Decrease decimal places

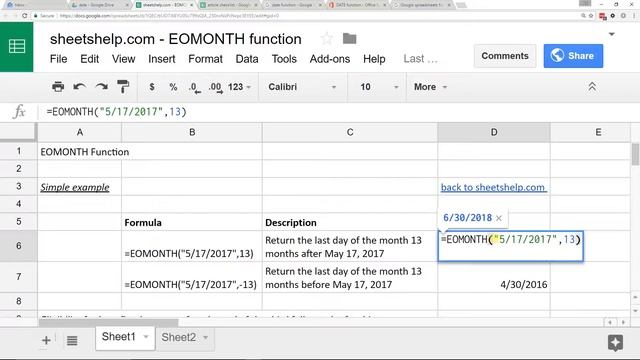pos(195,87)
